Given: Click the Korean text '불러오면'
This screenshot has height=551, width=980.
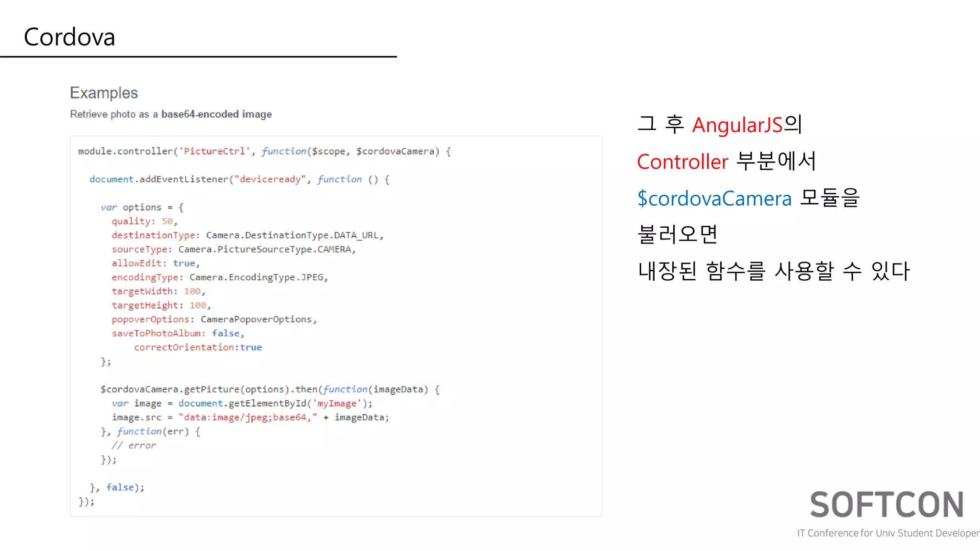Looking at the screenshot, I should [x=678, y=234].
